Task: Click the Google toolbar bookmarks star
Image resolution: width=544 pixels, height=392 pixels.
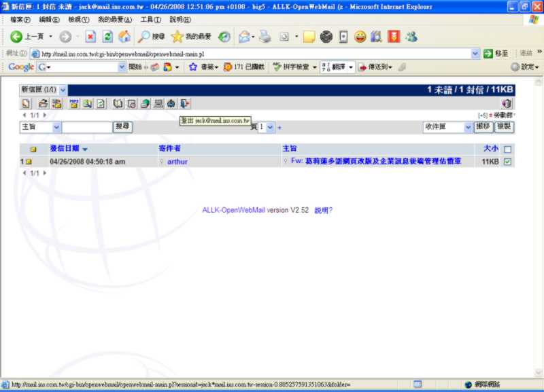Action: coord(193,67)
